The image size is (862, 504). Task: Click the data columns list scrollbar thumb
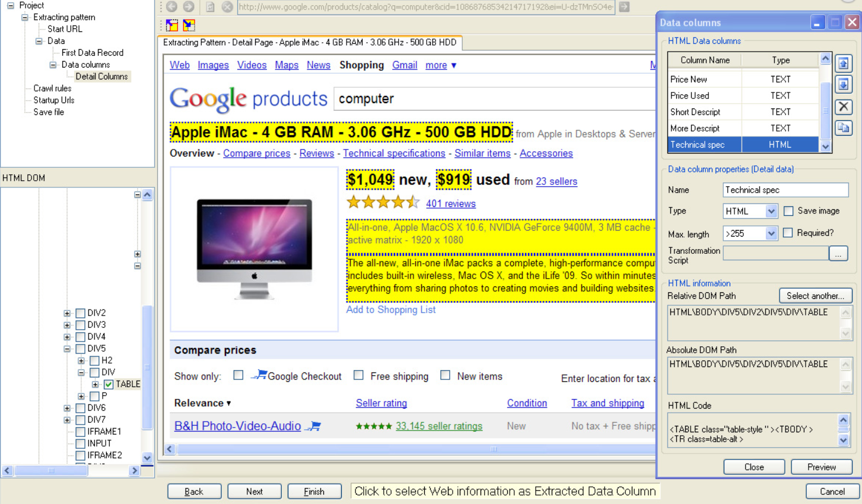[825, 110]
